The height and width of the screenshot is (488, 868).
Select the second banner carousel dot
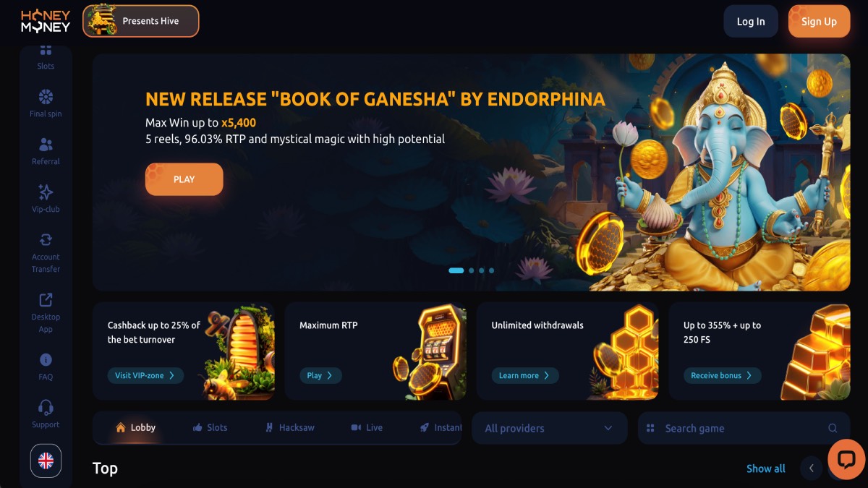tap(472, 270)
